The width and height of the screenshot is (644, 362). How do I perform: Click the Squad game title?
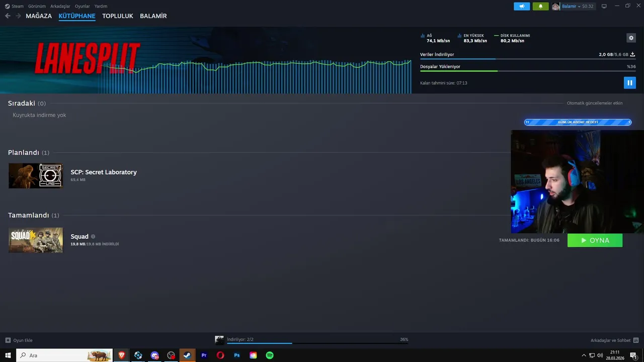coord(79,236)
